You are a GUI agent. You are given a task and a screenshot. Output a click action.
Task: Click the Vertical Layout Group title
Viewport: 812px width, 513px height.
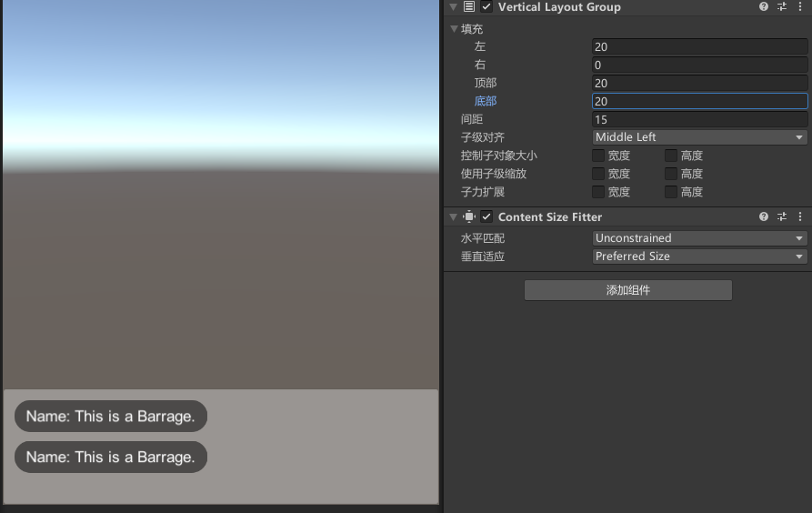click(559, 6)
